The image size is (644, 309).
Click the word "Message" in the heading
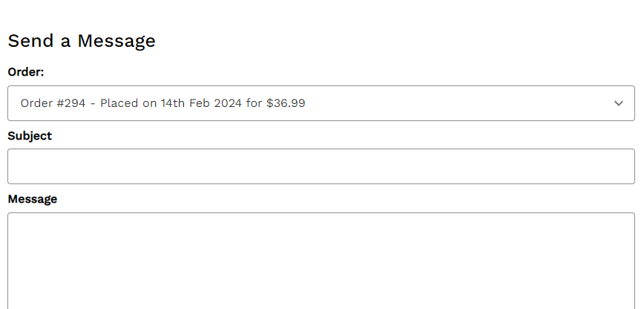coord(116,41)
